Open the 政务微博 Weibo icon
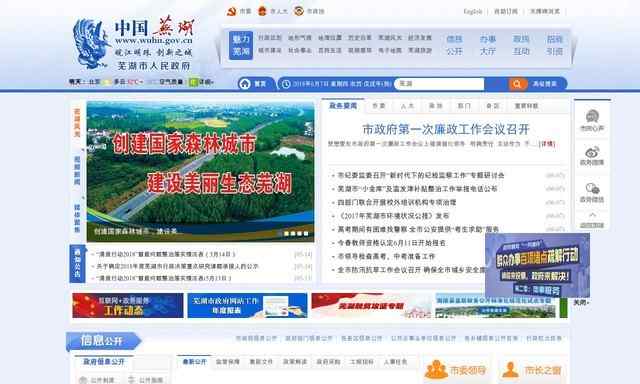Screen dimensions: 640x384 592,152
